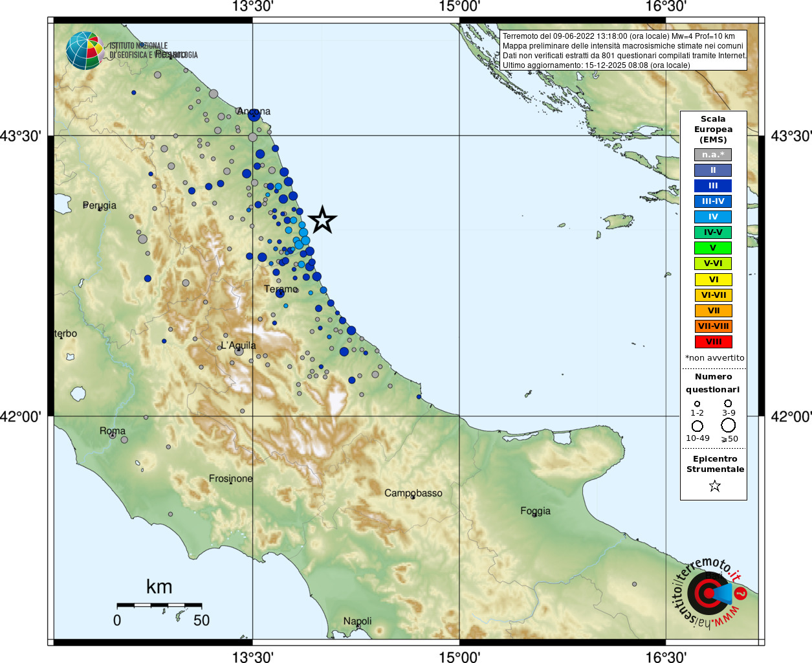Click the INGV globe logo
812x663 pixels.
pos(85,51)
